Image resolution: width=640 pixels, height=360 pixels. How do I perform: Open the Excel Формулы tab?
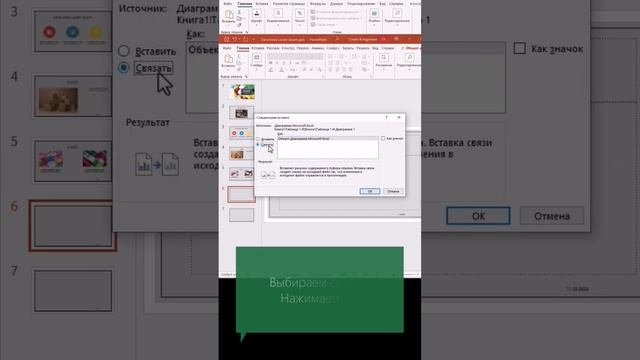click(318, 4)
